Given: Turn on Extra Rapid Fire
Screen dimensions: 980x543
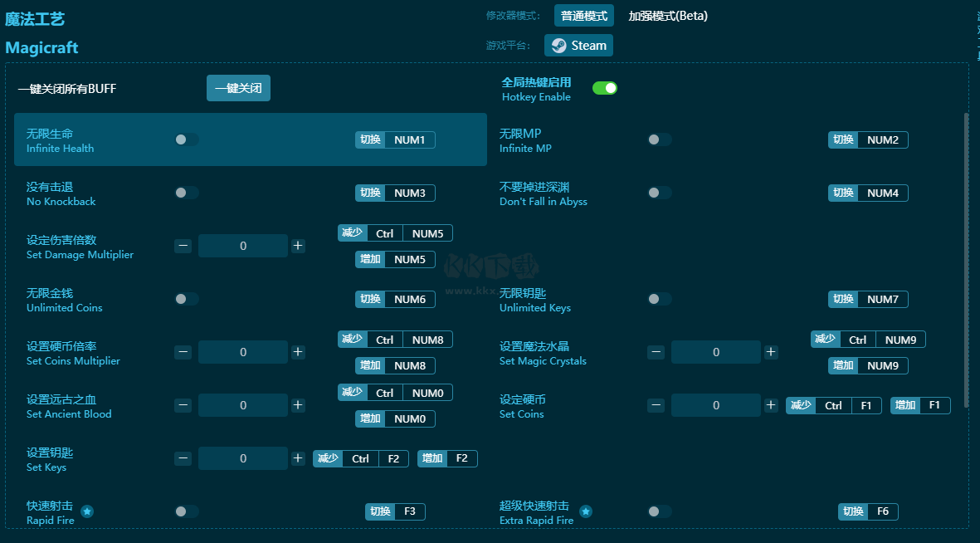Looking at the screenshot, I should tap(660, 511).
